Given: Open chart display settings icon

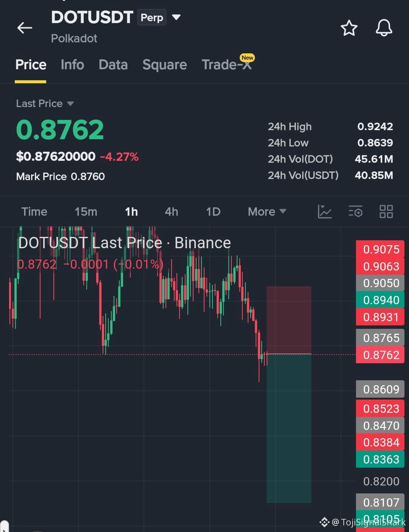Looking at the screenshot, I should 356,212.
